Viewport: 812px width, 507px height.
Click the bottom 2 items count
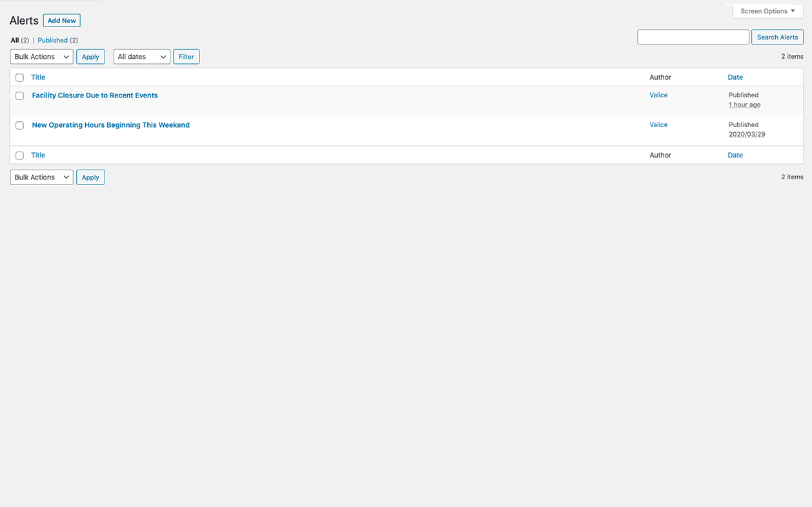792,177
